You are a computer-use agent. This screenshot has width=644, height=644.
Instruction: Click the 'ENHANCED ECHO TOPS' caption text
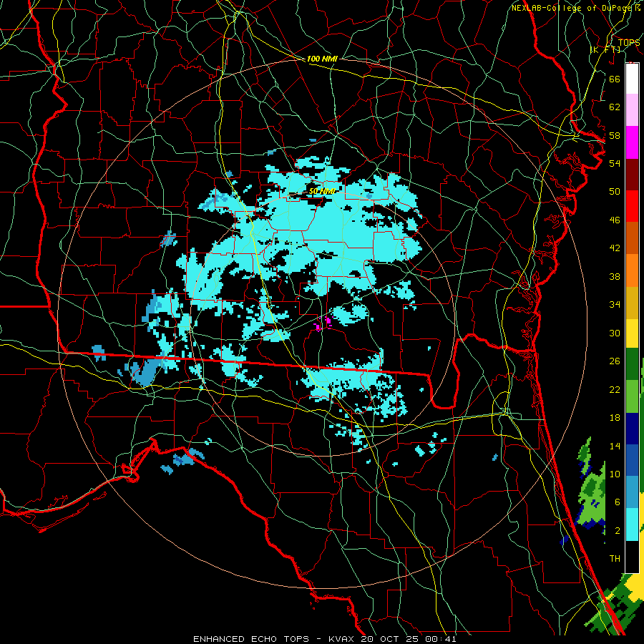coord(251,639)
